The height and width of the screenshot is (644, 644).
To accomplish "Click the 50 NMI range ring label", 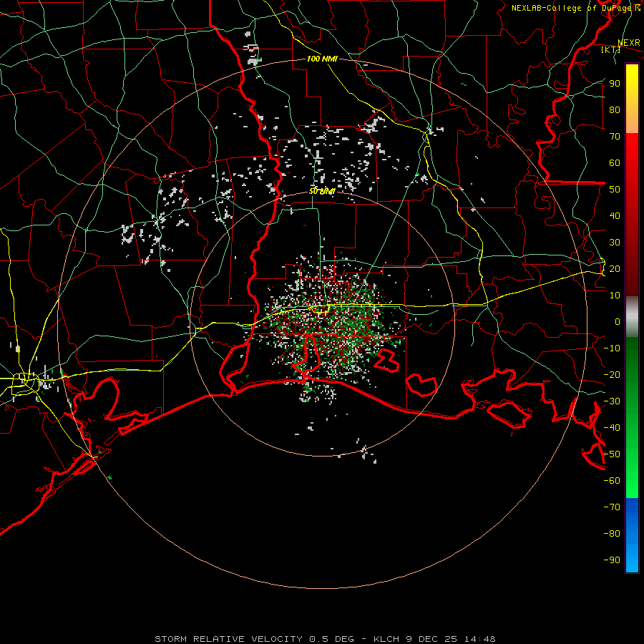I will pos(322,191).
